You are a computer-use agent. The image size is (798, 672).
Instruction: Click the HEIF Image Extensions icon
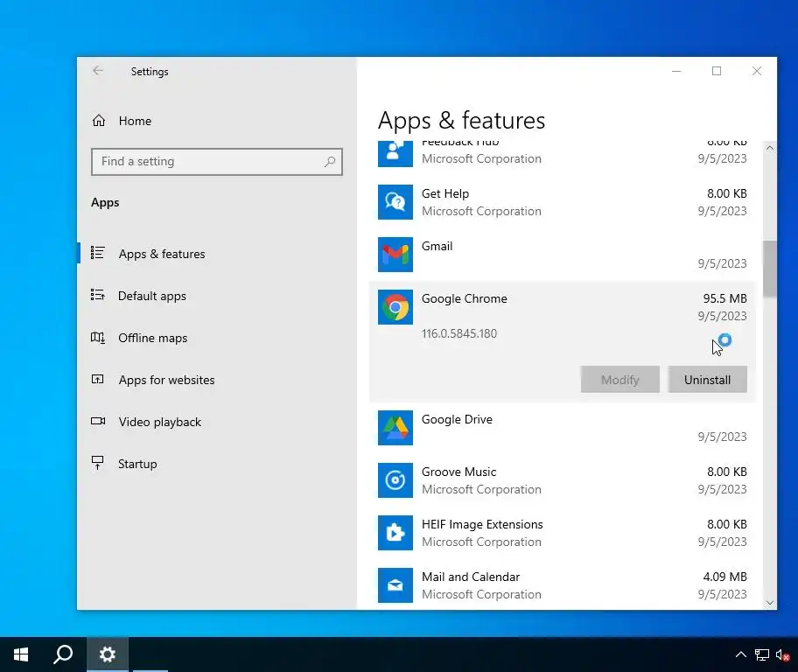tap(395, 533)
